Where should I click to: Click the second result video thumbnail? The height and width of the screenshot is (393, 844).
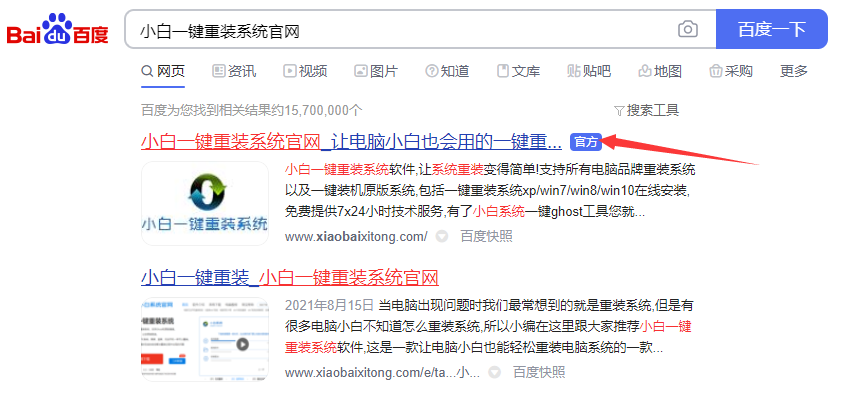click(x=205, y=339)
